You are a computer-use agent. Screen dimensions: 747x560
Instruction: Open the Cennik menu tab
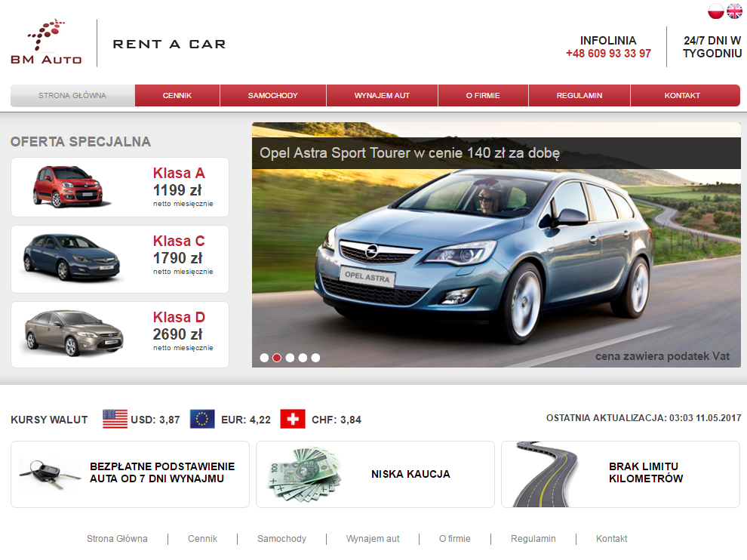tap(177, 96)
